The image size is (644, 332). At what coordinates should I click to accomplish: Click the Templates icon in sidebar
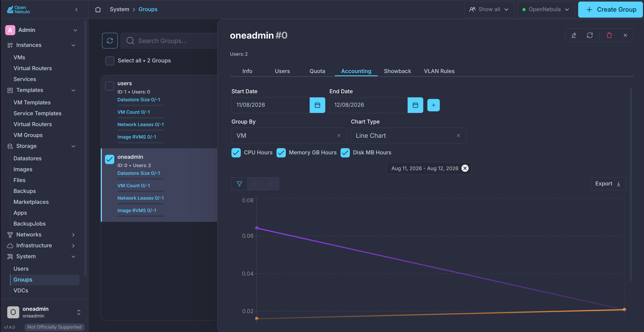pyautogui.click(x=10, y=90)
